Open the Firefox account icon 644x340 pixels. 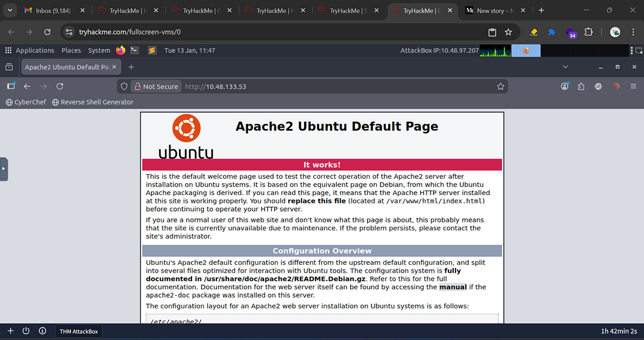click(564, 86)
